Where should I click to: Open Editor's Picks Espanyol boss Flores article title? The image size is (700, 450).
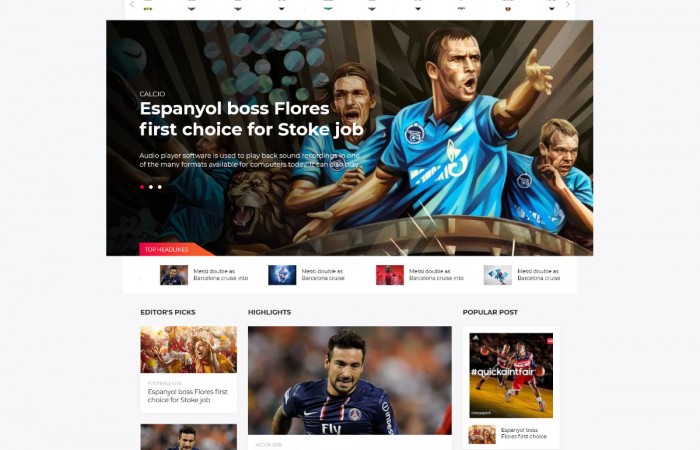(x=188, y=396)
